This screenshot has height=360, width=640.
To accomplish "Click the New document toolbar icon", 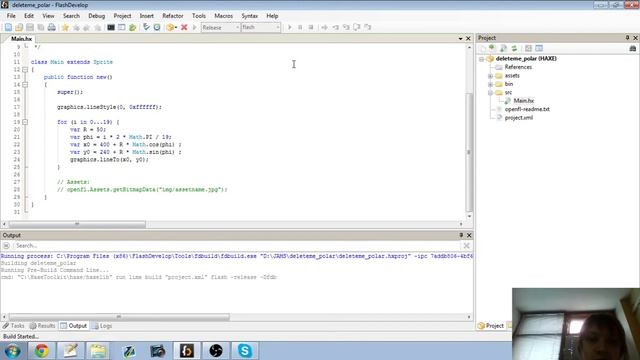I will (x=8, y=27).
